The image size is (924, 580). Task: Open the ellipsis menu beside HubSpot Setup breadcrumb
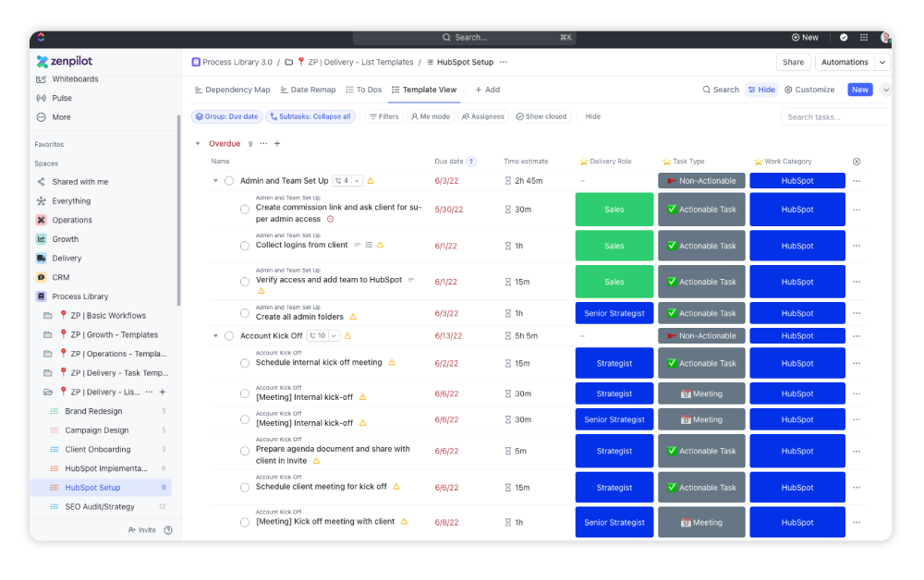point(503,62)
